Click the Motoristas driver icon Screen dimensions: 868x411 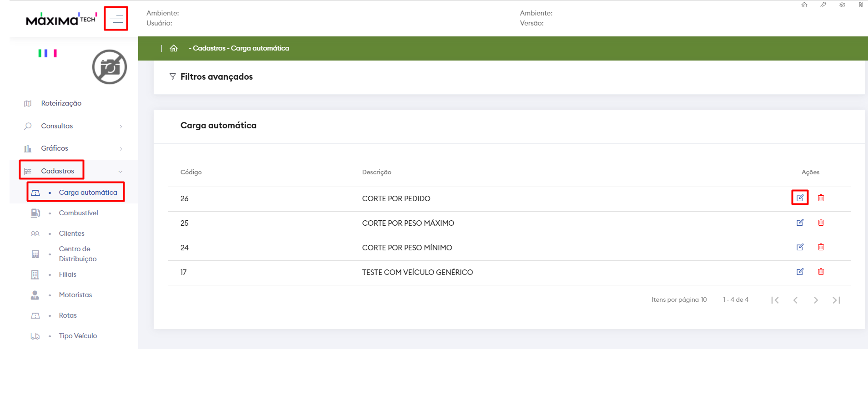pos(35,295)
